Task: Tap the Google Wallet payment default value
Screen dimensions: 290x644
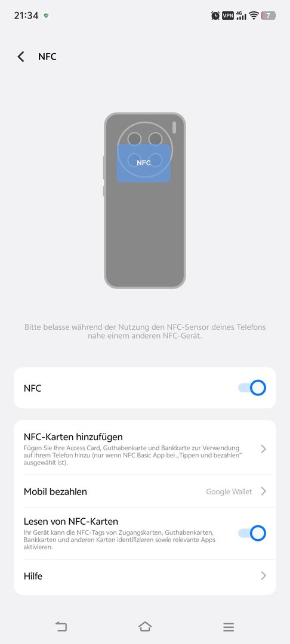Action: pyautogui.click(x=229, y=491)
